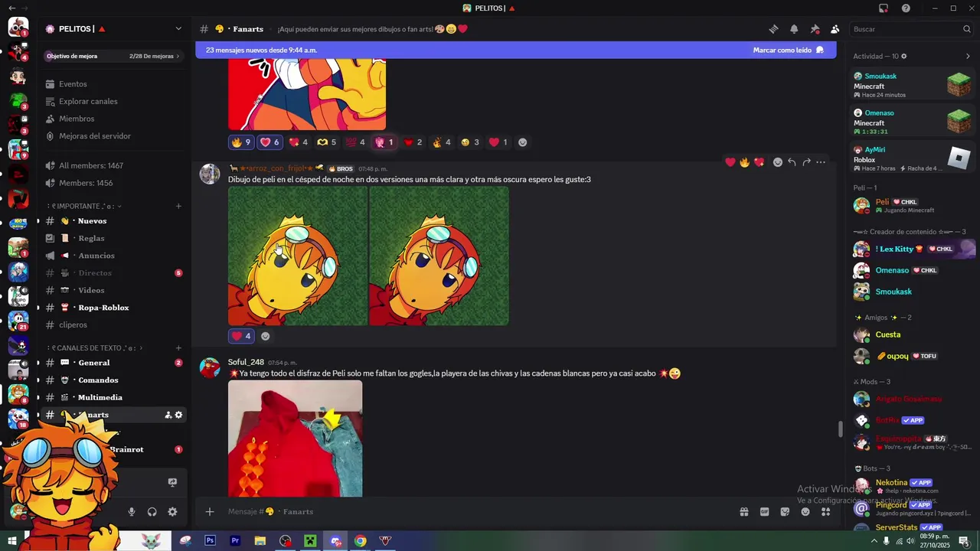Open Miembros in the sidebar
This screenshot has width=980, height=551.
pos(113,119)
